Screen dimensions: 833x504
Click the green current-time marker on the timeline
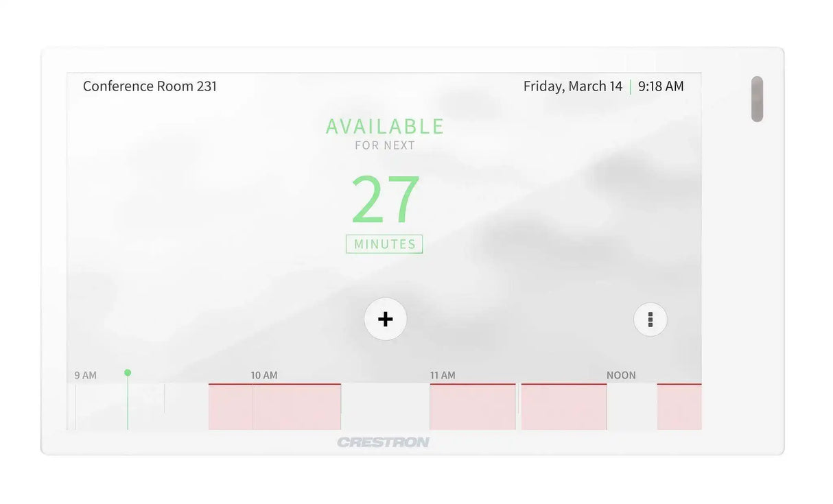click(128, 373)
